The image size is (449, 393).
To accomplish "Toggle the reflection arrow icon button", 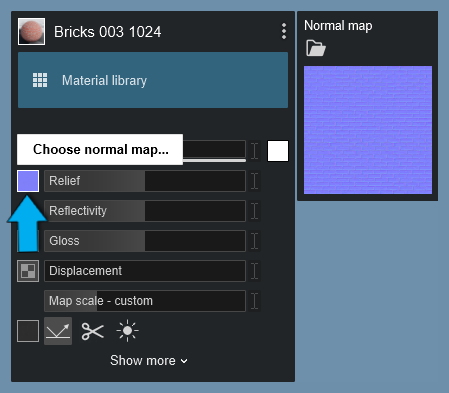I will (x=58, y=331).
